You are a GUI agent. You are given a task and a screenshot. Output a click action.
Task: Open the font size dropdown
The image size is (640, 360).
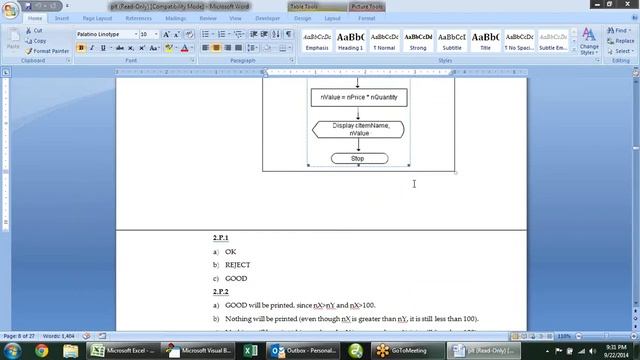[156, 34]
